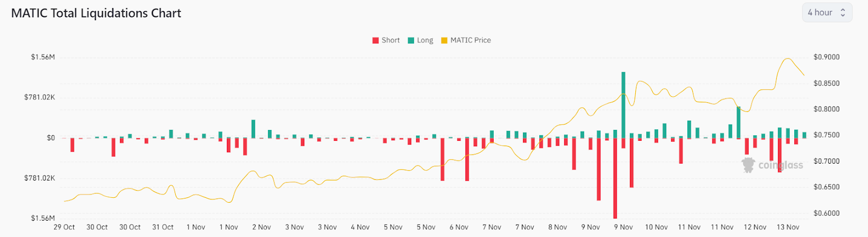Click the red Short legend swatch
868x237 pixels.
pyautogui.click(x=375, y=40)
